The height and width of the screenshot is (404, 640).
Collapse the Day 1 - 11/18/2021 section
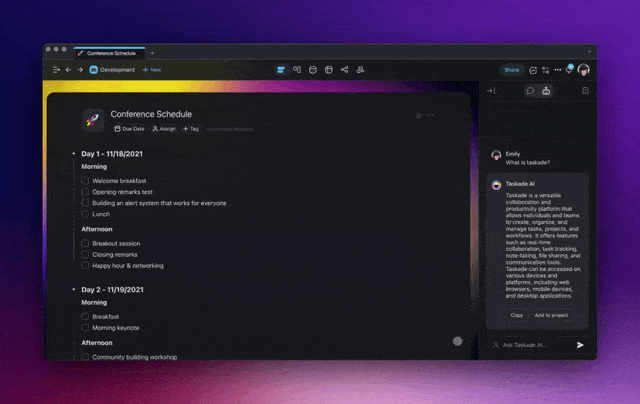click(x=73, y=153)
